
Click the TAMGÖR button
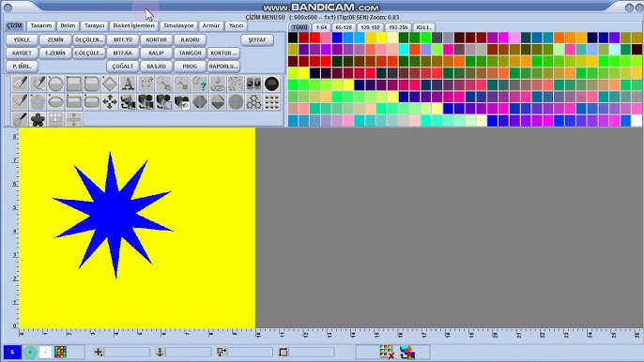tap(191, 53)
